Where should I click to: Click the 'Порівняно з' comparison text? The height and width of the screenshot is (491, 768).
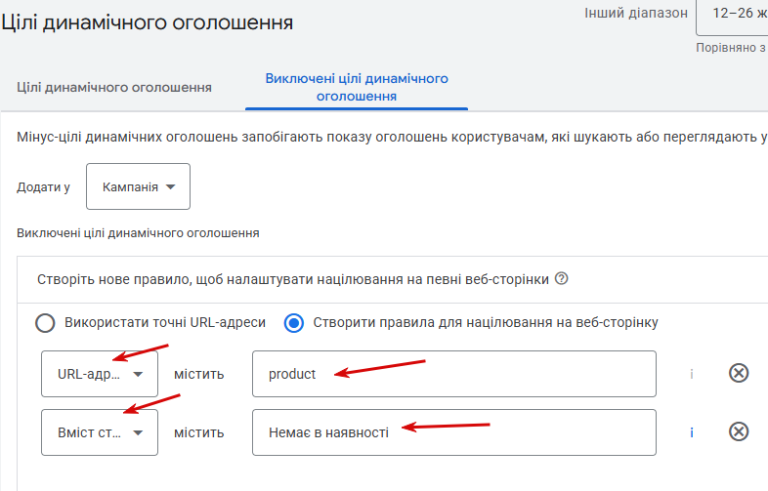coord(731,48)
